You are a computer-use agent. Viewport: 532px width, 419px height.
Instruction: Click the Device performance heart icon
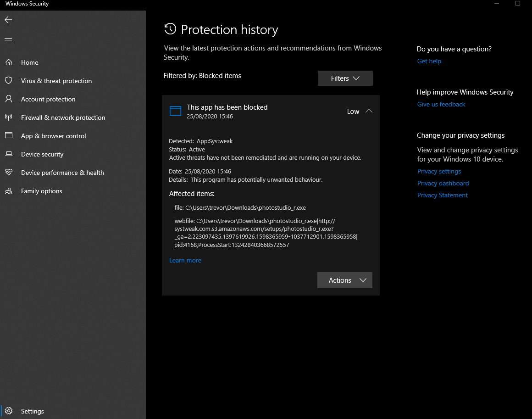(9, 172)
